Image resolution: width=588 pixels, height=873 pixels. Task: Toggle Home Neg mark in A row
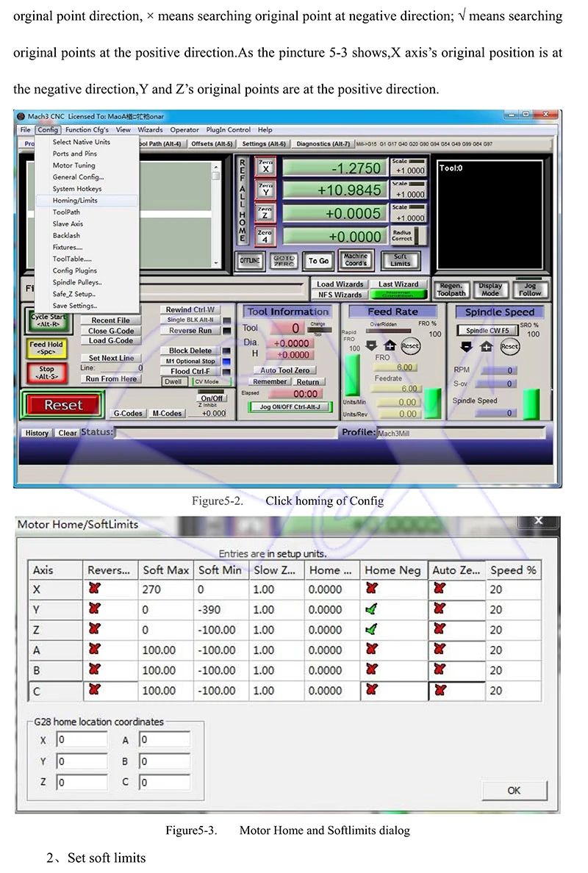[x=371, y=649]
